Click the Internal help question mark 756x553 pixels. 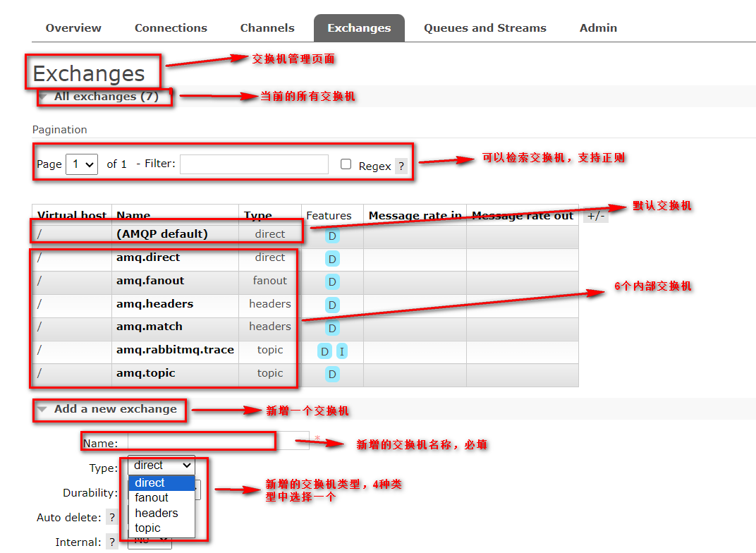(x=111, y=542)
